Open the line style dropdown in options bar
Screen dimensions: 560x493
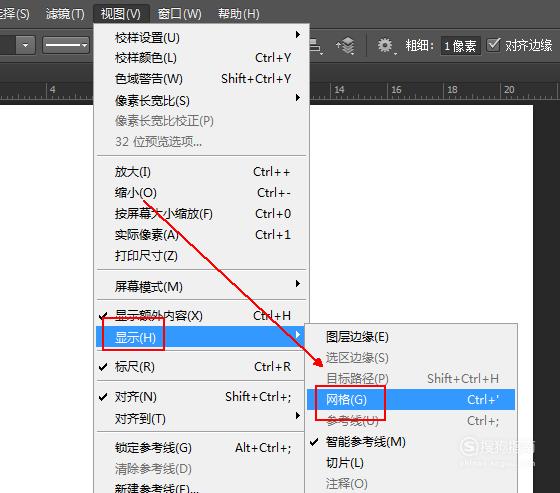[x=66, y=45]
